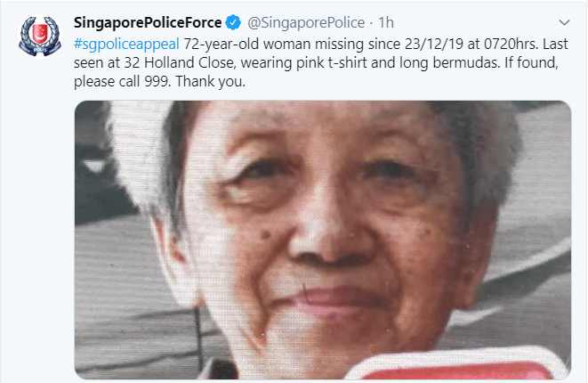Screen dimensions: 588x383
Task: Click the "72-year-old woman missing" text
Action: (x=274, y=45)
